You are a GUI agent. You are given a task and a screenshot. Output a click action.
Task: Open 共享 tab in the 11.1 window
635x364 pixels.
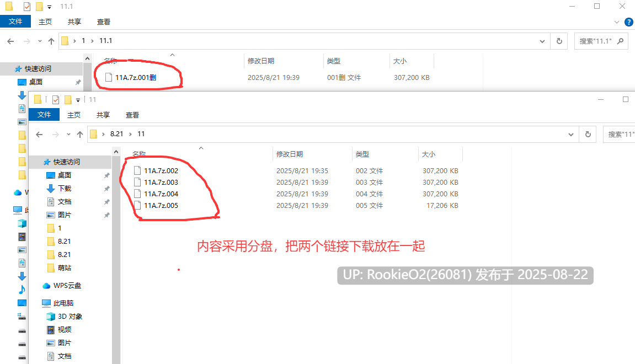click(x=74, y=22)
